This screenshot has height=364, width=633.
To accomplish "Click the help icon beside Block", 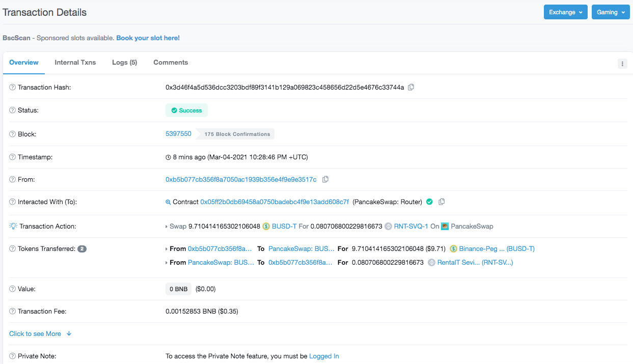I will [12, 134].
